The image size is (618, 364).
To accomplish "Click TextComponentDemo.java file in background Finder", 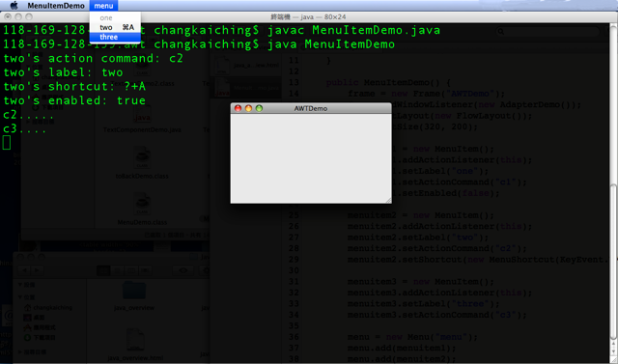I will 142,118.
